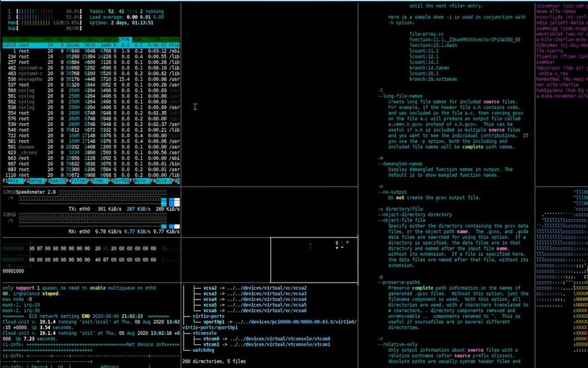Sort processes by the PID column
This screenshot has width=588, height=368.
pyautogui.click(x=11, y=39)
